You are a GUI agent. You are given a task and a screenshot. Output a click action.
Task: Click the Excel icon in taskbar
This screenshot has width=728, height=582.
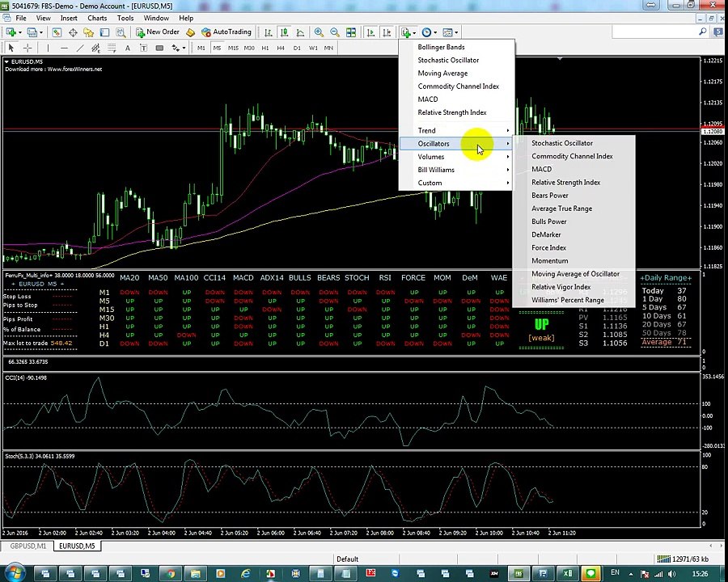[x=567, y=573]
